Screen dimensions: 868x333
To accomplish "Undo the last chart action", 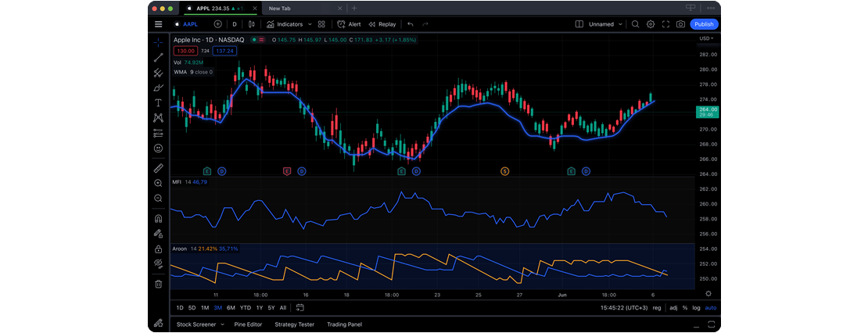I will click(x=411, y=24).
